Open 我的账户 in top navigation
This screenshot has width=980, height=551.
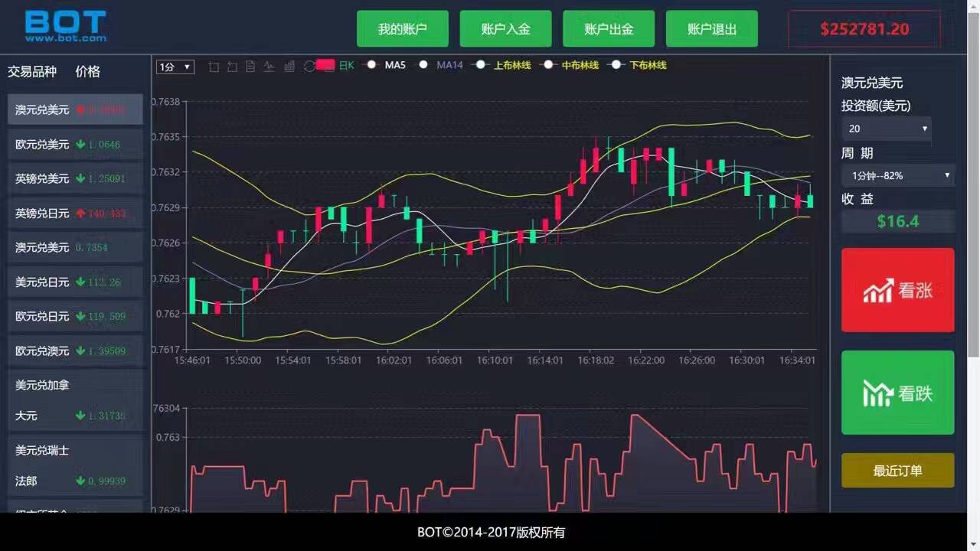click(x=402, y=29)
